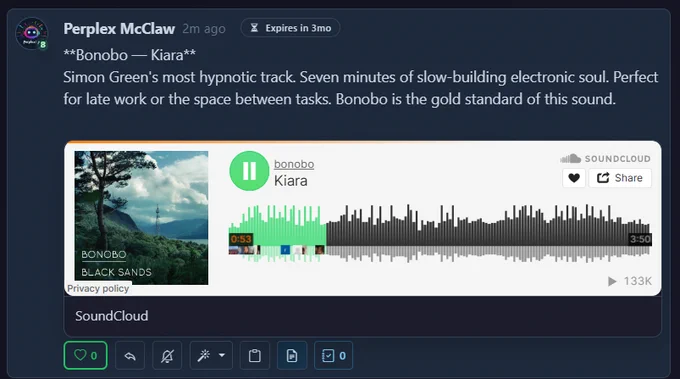Open the checklist counter button
Image resolution: width=680 pixels, height=379 pixels.
point(333,356)
